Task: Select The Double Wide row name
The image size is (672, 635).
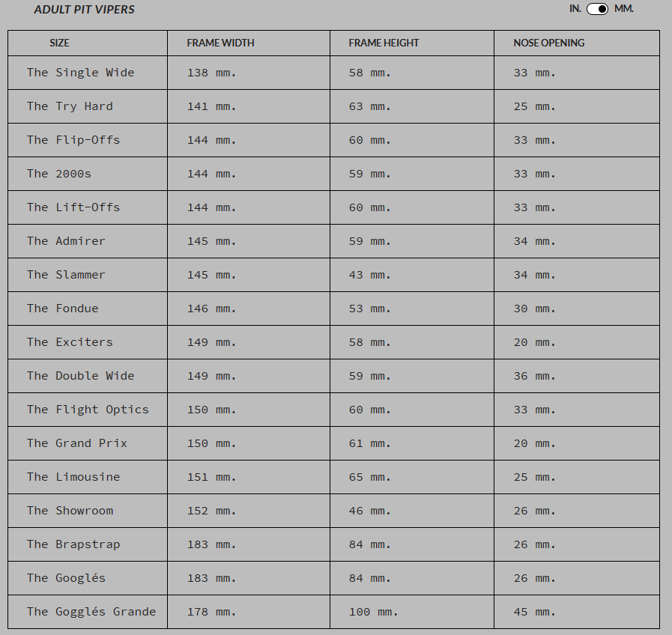Action: (x=81, y=376)
